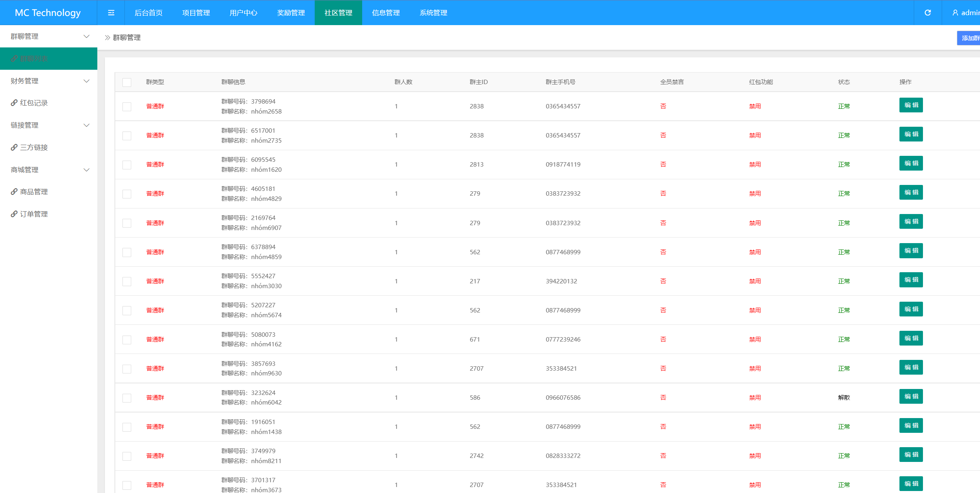Viewport: 980px width, 493px height.
Task: Open 商品管理 link icon in sidebar
Action: click(x=14, y=192)
